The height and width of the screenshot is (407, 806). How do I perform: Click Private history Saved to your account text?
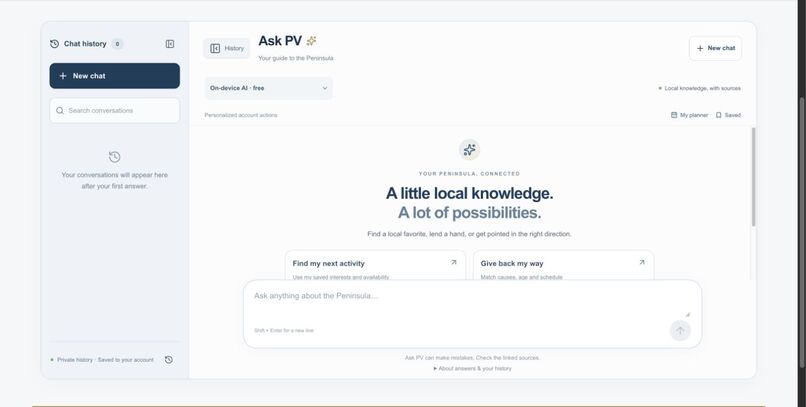105,360
